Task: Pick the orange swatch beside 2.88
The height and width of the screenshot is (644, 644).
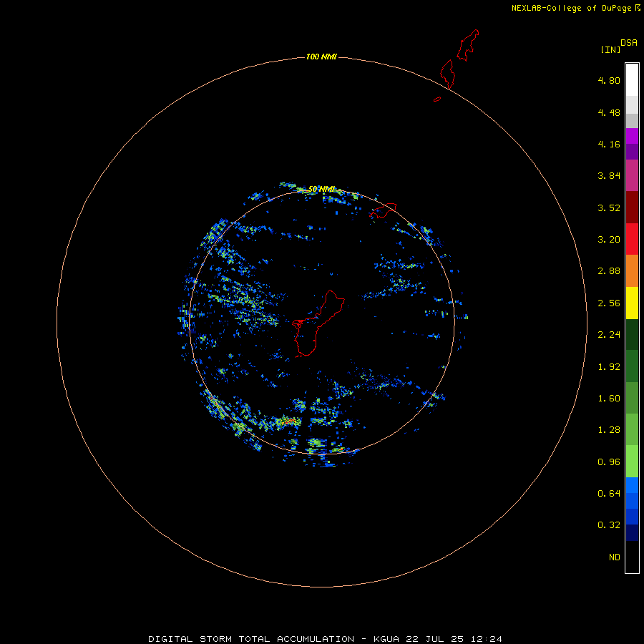Action: tap(632, 270)
